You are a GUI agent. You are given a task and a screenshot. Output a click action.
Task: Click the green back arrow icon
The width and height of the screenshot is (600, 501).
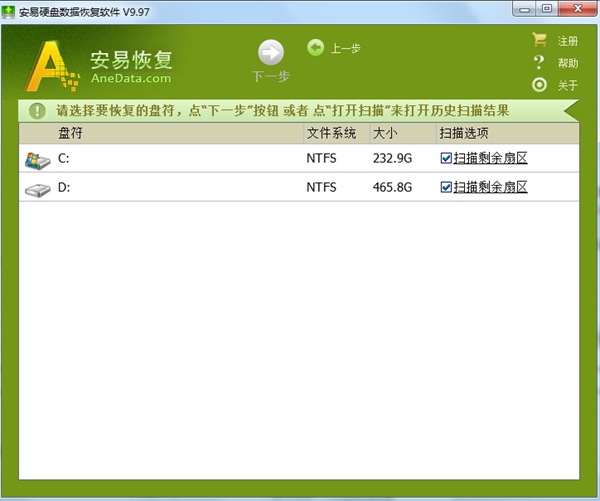[316, 47]
